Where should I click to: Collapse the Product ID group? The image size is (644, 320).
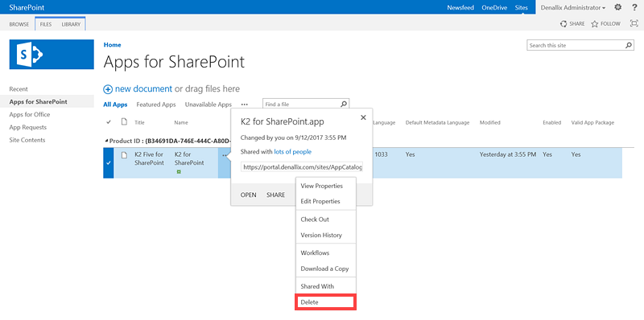point(107,142)
